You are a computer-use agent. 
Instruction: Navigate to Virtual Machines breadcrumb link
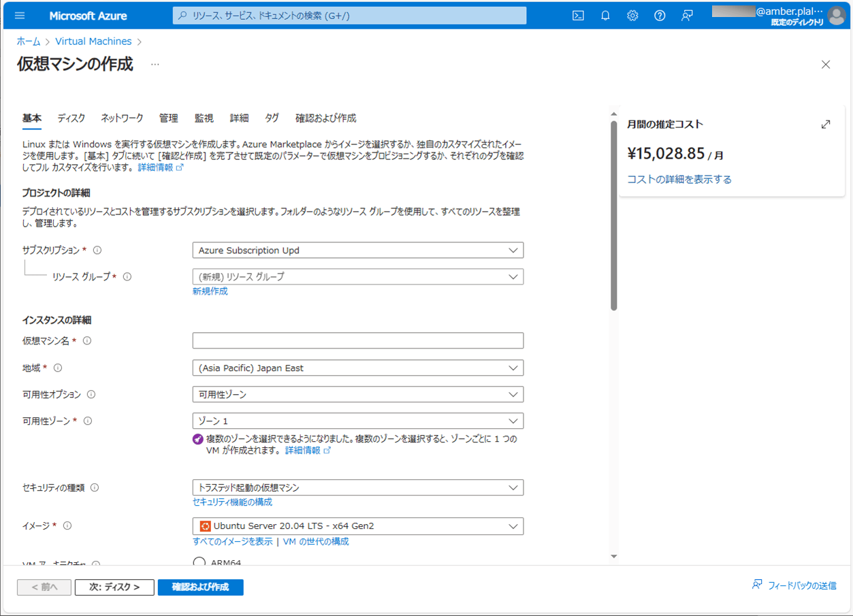[x=94, y=42]
